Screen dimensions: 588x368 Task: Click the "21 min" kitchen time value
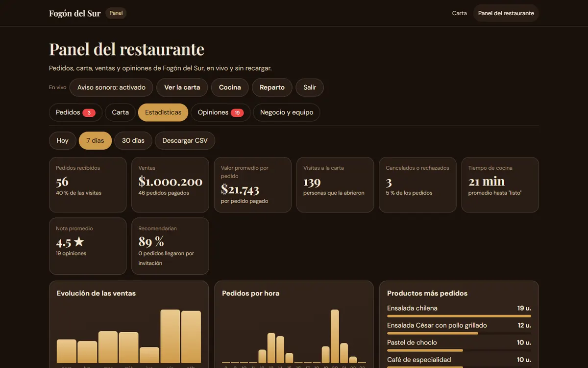point(487,182)
